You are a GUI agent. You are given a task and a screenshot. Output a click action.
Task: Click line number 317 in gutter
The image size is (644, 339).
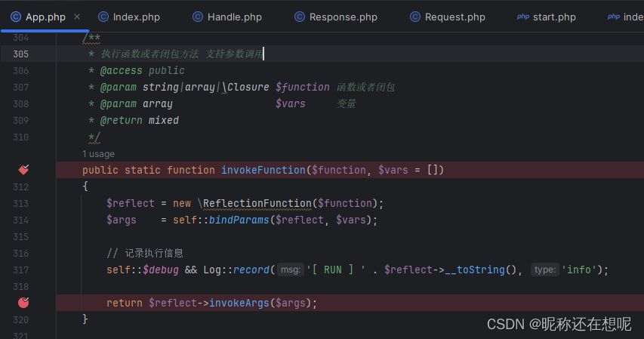tap(20, 270)
